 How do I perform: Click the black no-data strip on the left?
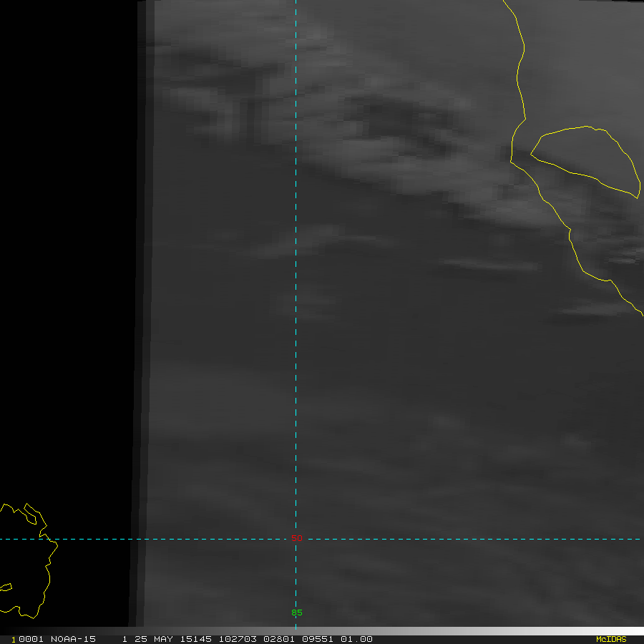pyautogui.click(x=68, y=286)
